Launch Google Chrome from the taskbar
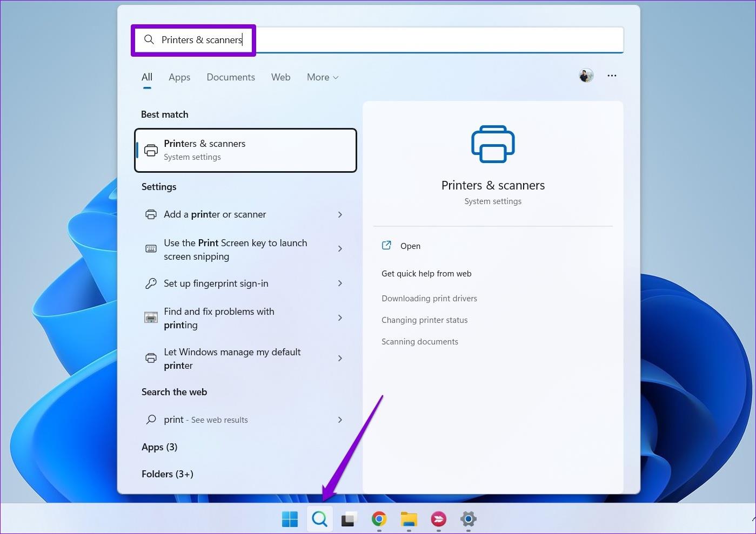This screenshot has height=534, width=756. click(379, 519)
